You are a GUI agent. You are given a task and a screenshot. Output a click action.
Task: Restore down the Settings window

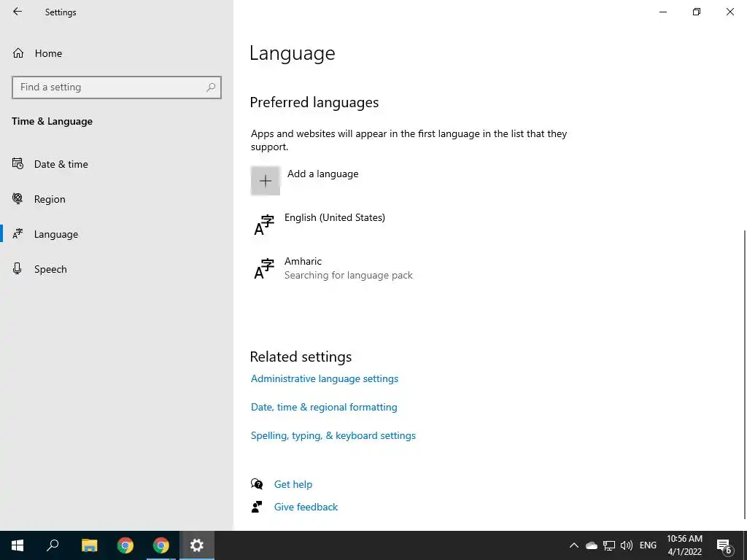tap(697, 12)
